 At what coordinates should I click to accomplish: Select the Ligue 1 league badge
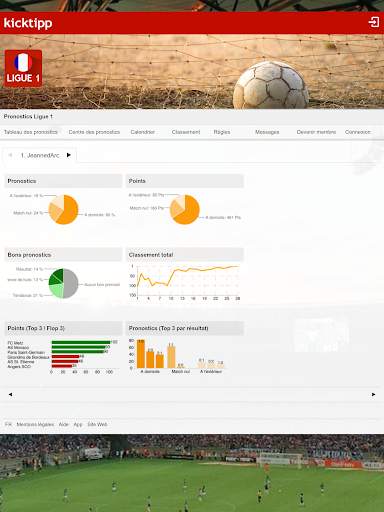coord(23,68)
